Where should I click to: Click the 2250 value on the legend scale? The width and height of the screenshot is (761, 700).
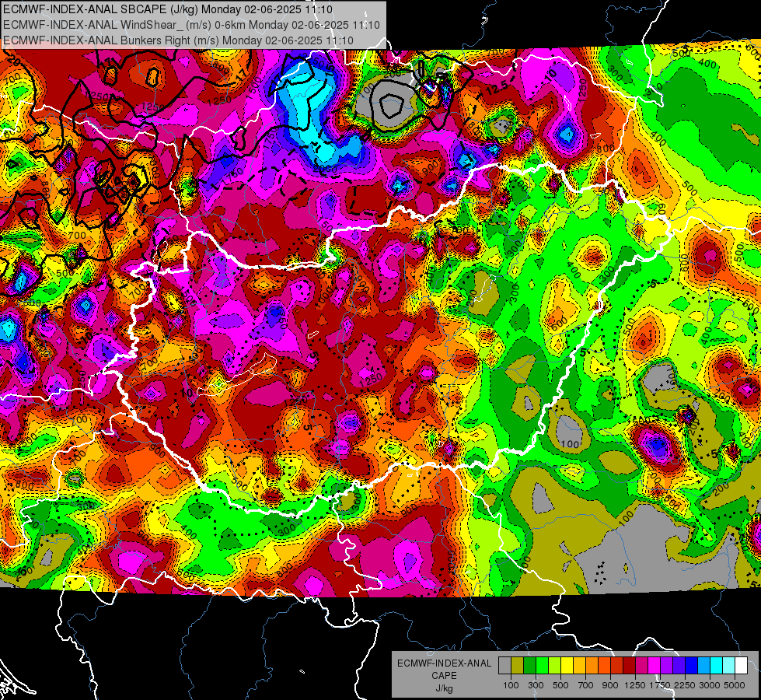coord(686,685)
